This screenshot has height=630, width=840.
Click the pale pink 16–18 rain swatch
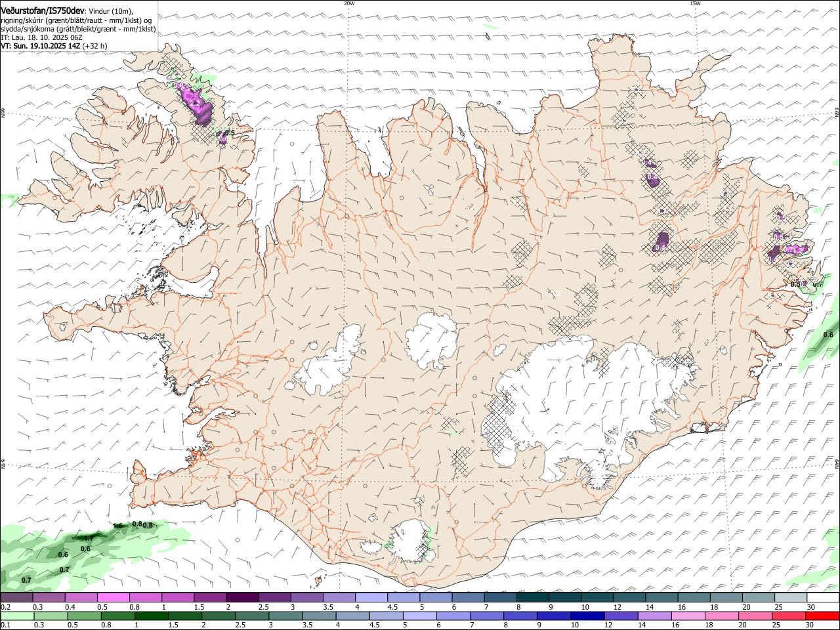coord(688,616)
